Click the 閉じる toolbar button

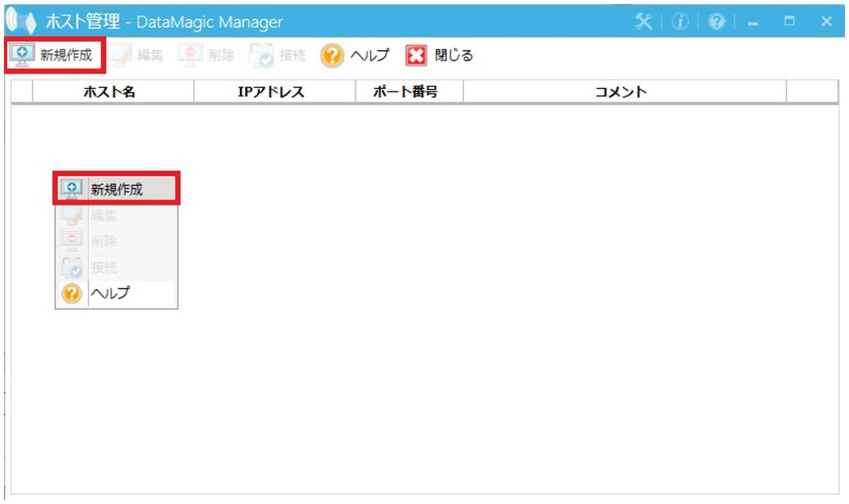point(439,55)
